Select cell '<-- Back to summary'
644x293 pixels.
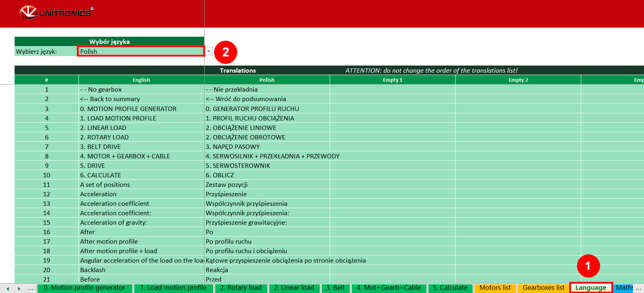pos(141,99)
